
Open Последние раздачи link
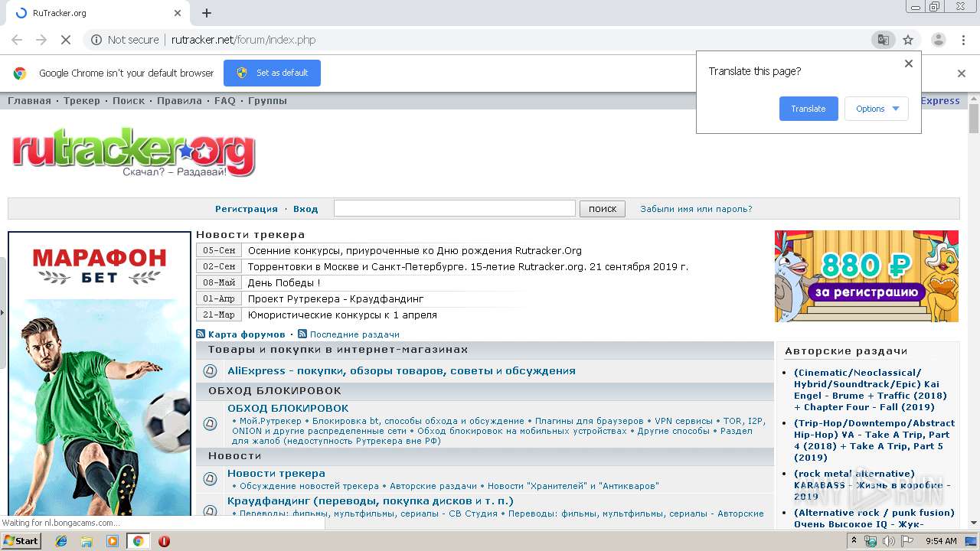pos(354,334)
